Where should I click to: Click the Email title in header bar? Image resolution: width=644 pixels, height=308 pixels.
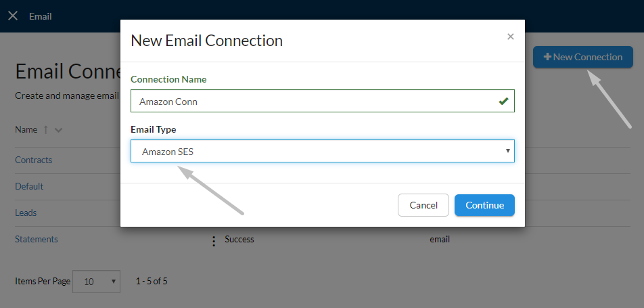click(x=41, y=16)
